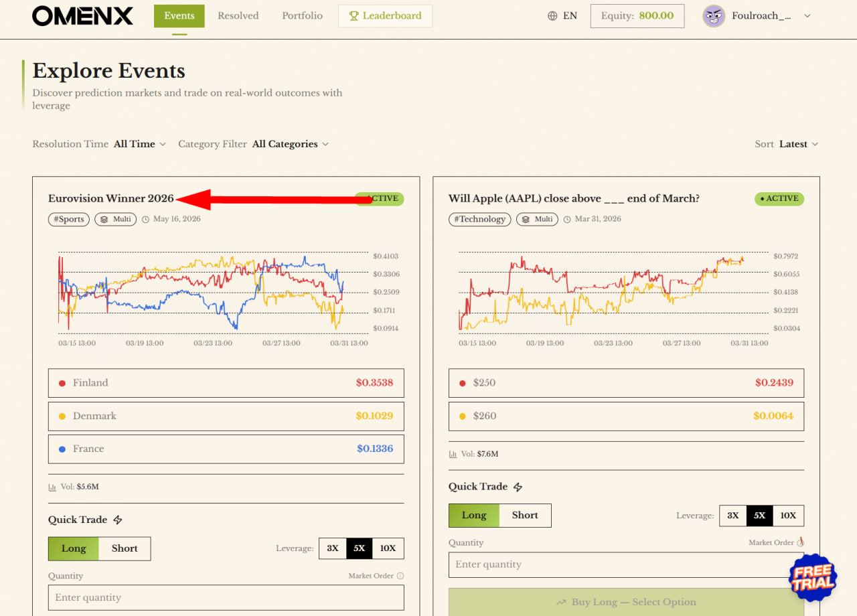
Task: Click the clock icon beside Mar 31, 2026
Action: [x=567, y=219]
